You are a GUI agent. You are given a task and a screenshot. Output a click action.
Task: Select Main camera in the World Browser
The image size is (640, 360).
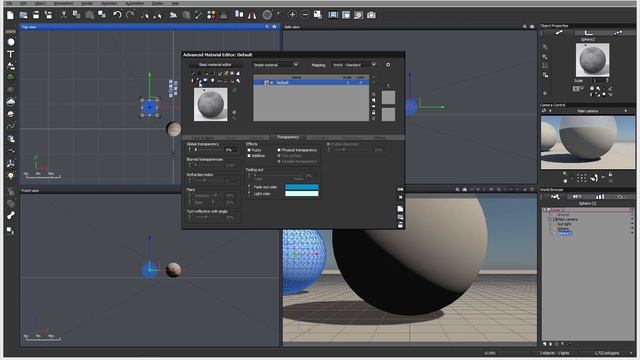(567, 220)
